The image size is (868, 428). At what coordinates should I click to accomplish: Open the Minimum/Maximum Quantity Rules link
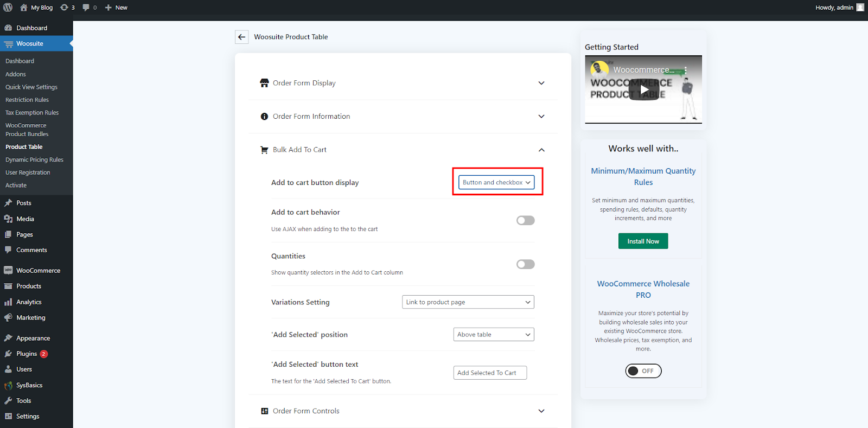click(643, 177)
